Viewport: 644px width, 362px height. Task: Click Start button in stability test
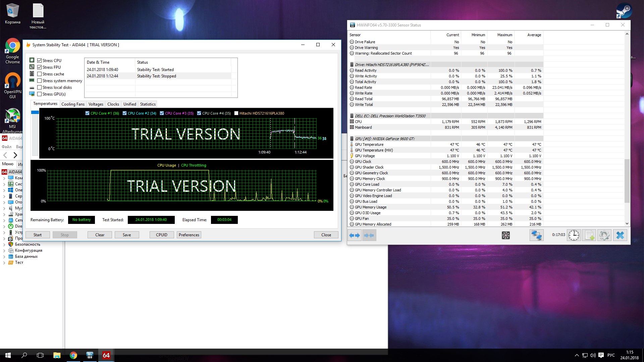click(x=38, y=235)
